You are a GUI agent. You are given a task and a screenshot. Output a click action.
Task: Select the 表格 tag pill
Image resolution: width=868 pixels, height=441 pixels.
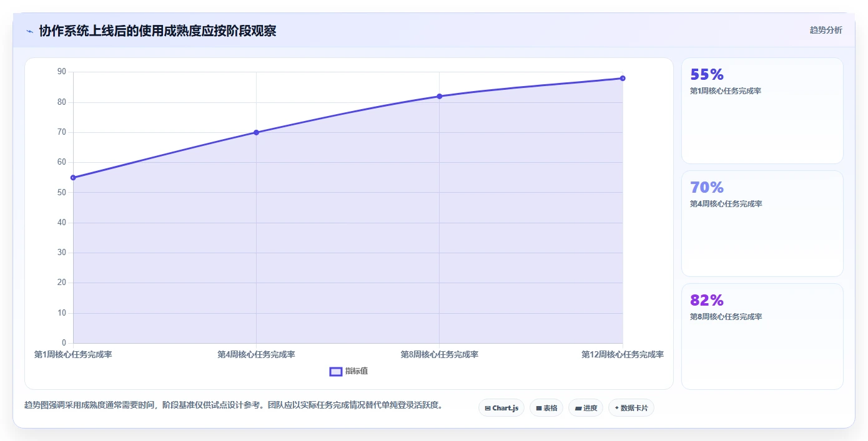(546, 408)
